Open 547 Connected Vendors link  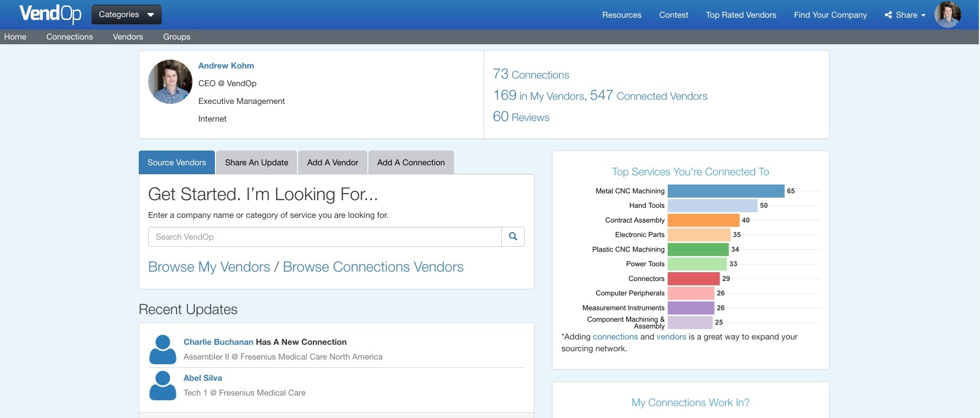649,96
